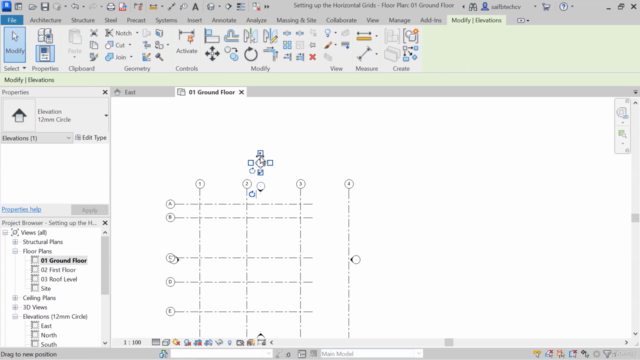This screenshot has width=640, height=360.
Task: Open the Elevation type selector dropdown
Action: point(106,116)
